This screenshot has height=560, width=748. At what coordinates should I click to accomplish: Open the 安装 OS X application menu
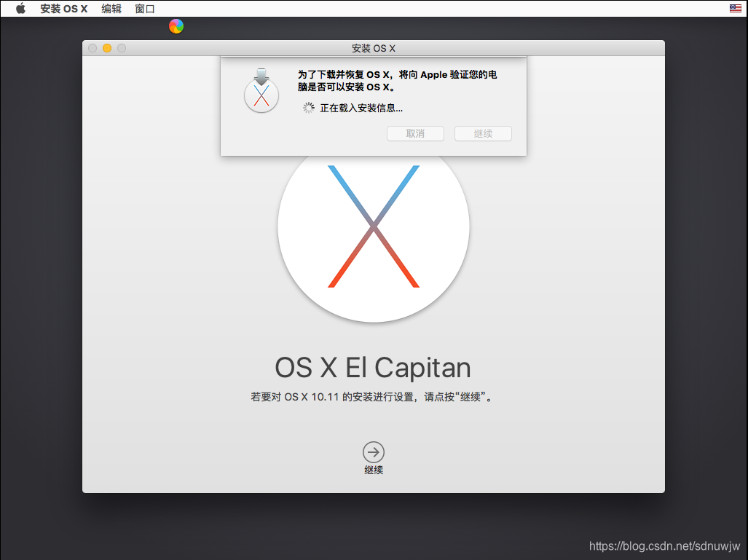pyautogui.click(x=64, y=9)
